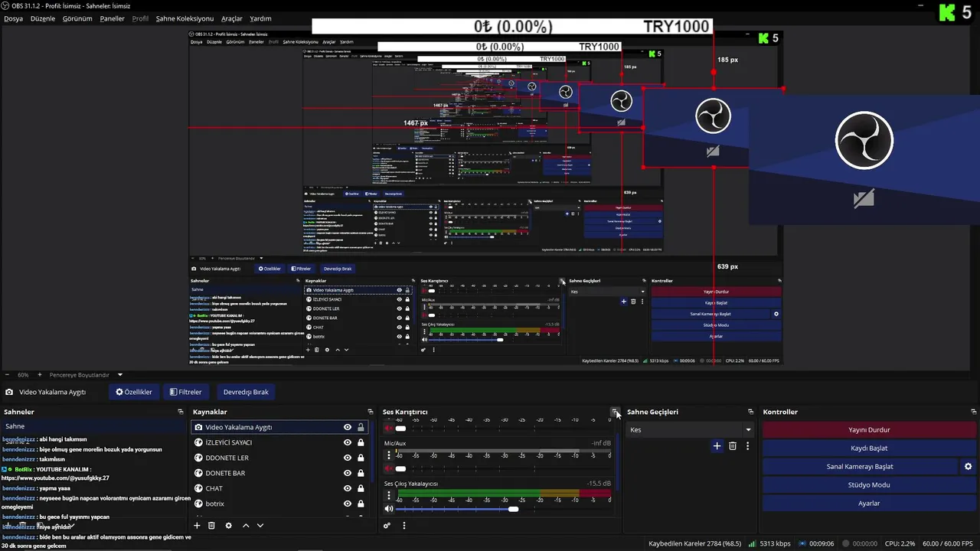Viewport: 980px width, 551px height.
Task: Open the Düzenle menu
Action: [43, 18]
